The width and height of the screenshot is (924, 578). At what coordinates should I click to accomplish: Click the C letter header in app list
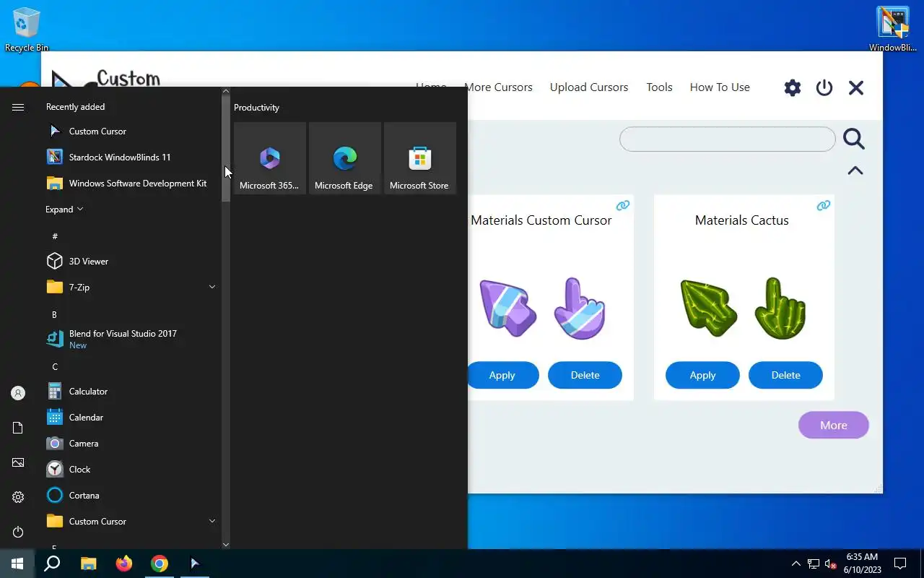pyautogui.click(x=55, y=366)
